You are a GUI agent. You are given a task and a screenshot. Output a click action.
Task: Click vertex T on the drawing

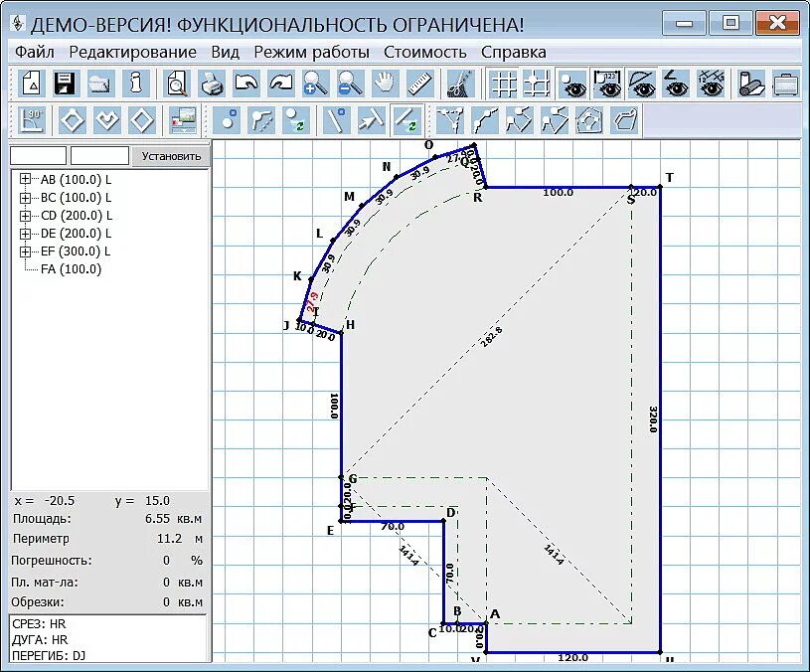(x=661, y=187)
